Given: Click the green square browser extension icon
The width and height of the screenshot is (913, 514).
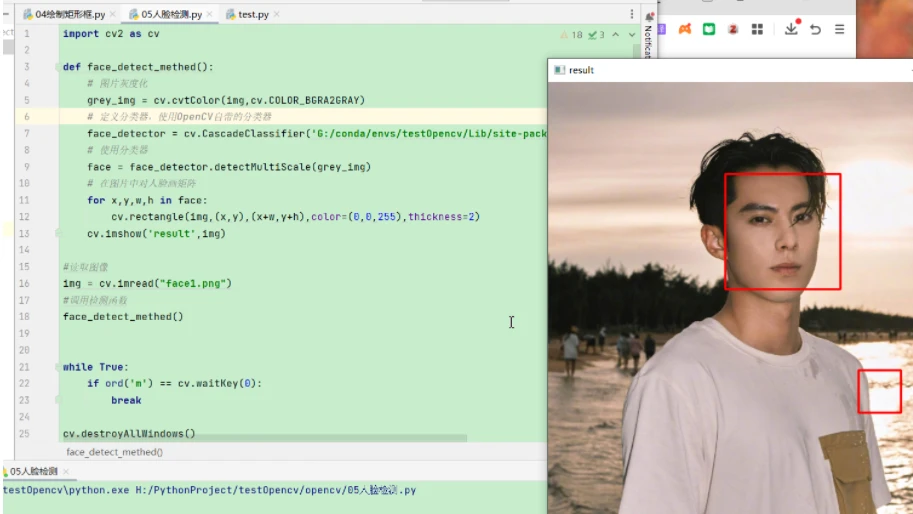Looking at the screenshot, I should (709, 29).
